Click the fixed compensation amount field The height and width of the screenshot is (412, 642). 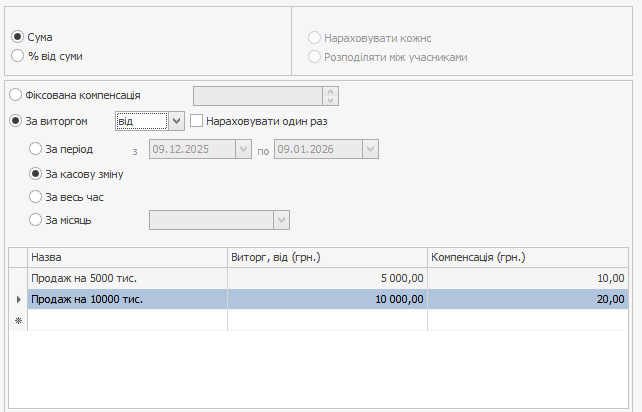pyautogui.click(x=257, y=96)
